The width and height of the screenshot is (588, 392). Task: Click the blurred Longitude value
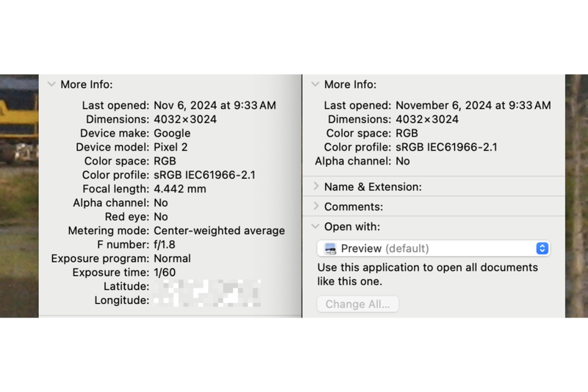(x=206, y=300)
